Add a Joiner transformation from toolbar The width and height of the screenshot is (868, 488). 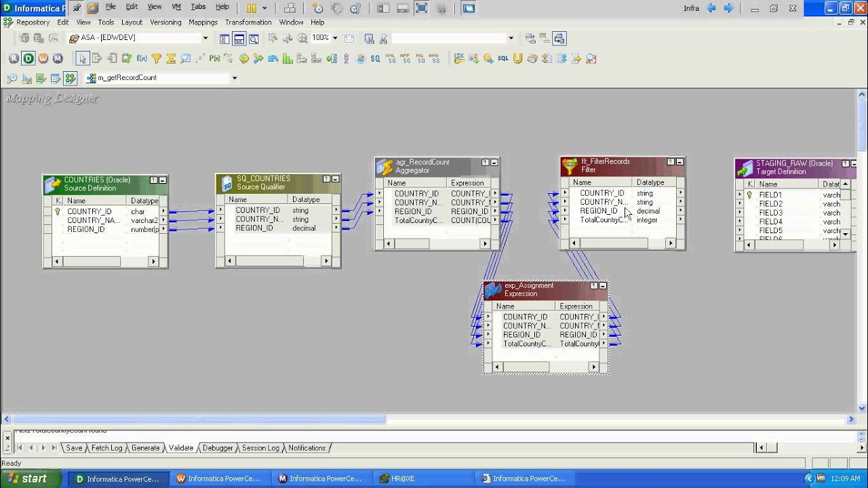click(258, 59)
